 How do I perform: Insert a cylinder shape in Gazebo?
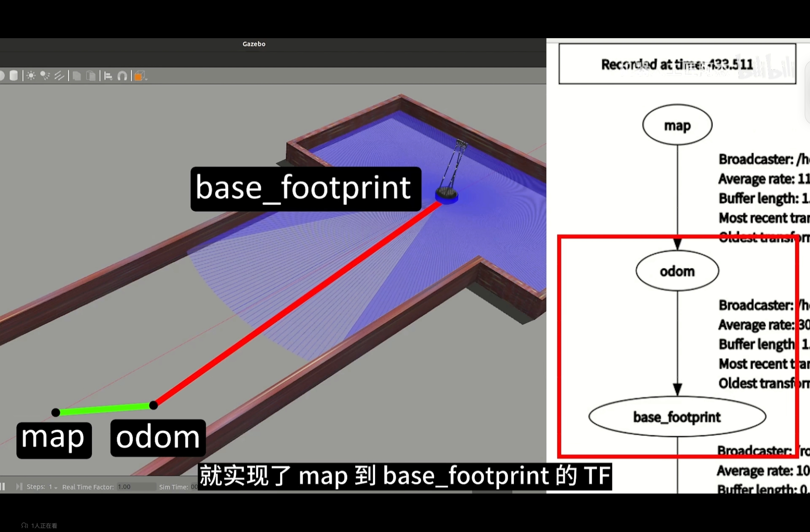point(14,75)
